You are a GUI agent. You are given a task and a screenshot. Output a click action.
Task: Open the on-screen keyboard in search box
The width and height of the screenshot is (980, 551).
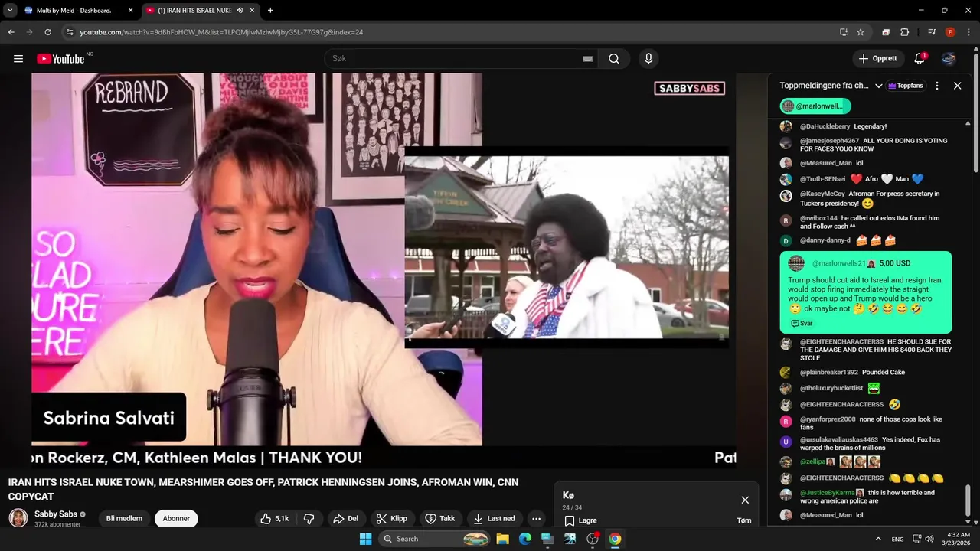[x=587, y=59]
